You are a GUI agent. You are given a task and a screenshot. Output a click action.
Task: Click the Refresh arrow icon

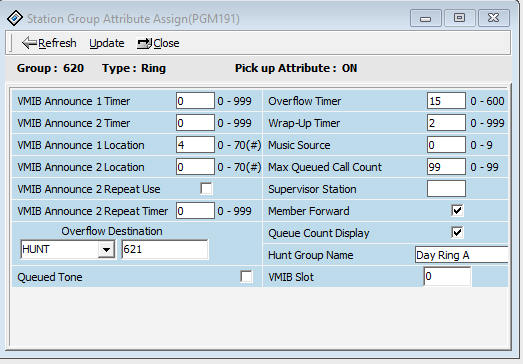tap(29, 43)
